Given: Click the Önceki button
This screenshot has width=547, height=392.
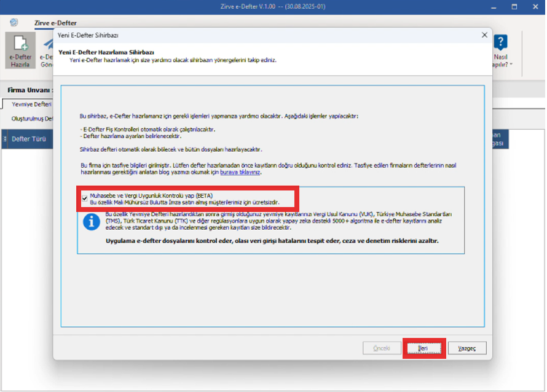Looking at the screenshot, I should tap(382, 348).
